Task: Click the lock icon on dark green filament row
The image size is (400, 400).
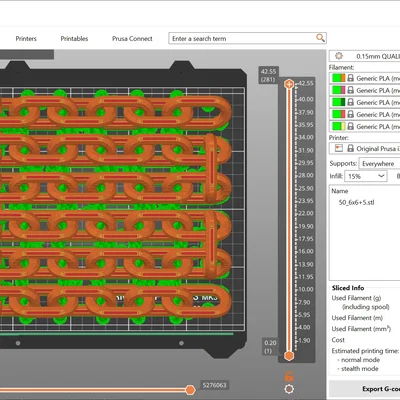Action: tap(350, 102)
